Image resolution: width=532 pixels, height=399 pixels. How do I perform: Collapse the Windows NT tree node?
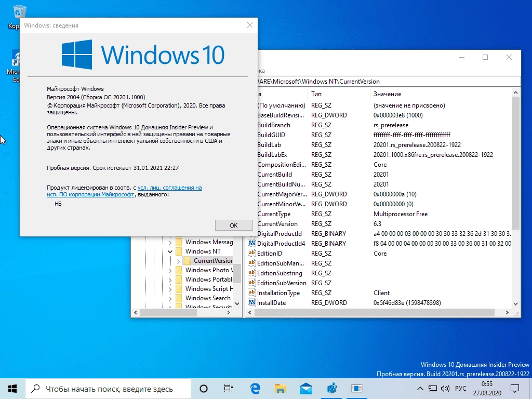[x=170, y=251]
